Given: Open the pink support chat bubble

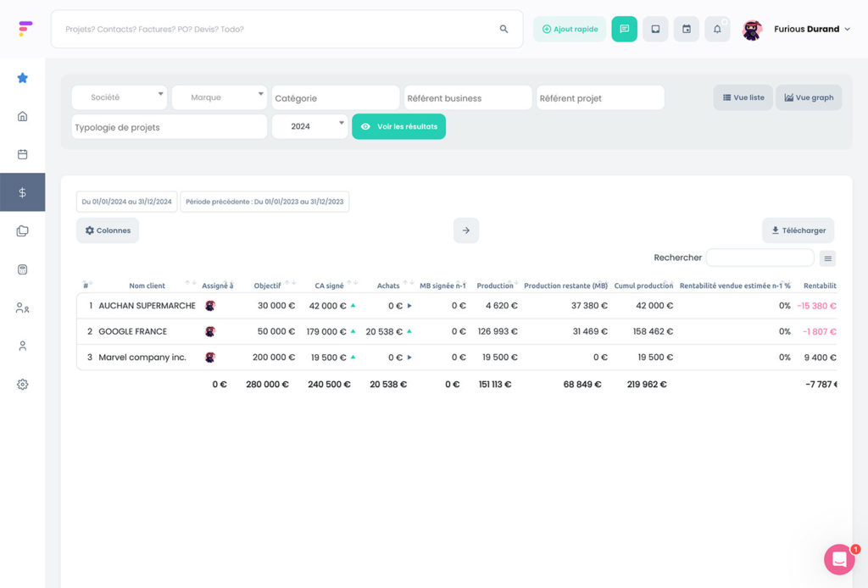Looking at the screenshot, I should click(839, 559).
